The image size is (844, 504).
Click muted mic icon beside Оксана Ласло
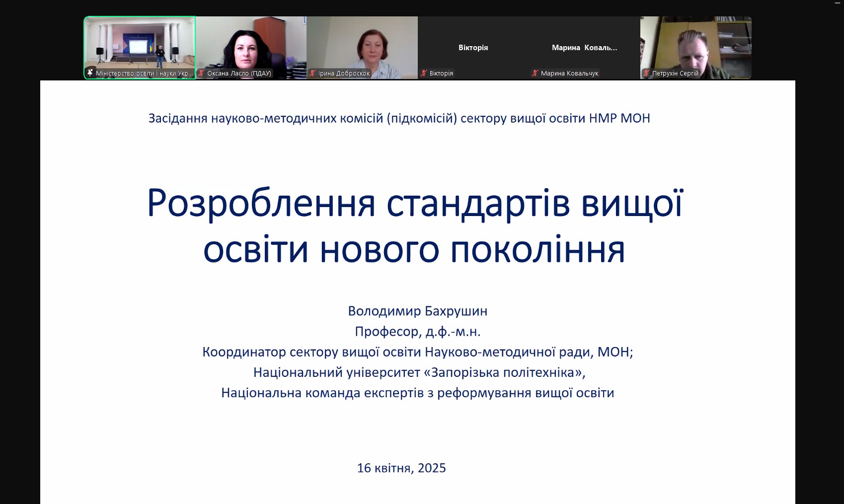click(x=201, y=73)
